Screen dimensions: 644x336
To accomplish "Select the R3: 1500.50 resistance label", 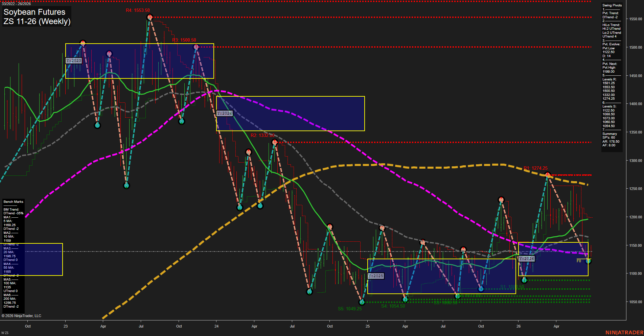I will (184, 40).
